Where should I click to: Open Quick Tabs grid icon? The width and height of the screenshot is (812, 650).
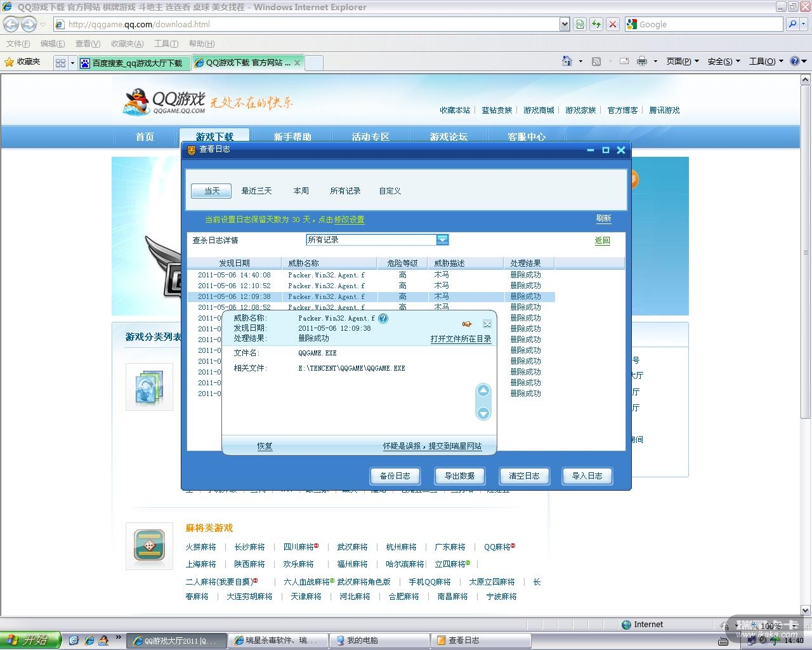[x=61, y=63]
